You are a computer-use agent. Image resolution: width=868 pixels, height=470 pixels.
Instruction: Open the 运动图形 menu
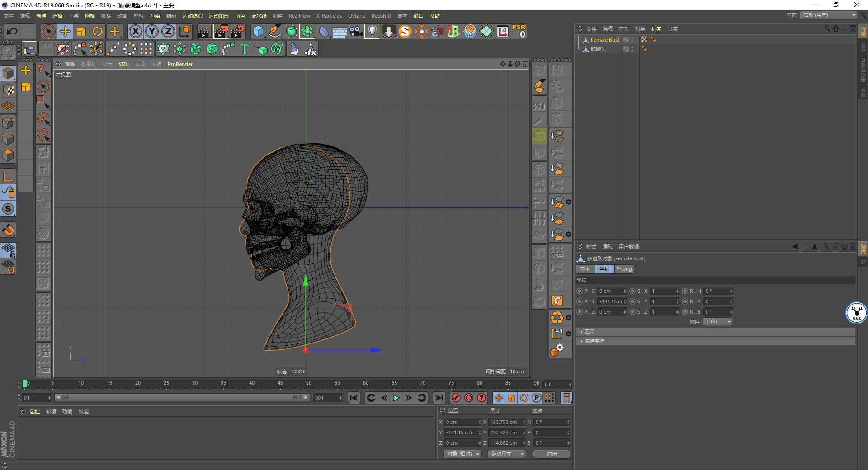(218, 16)
